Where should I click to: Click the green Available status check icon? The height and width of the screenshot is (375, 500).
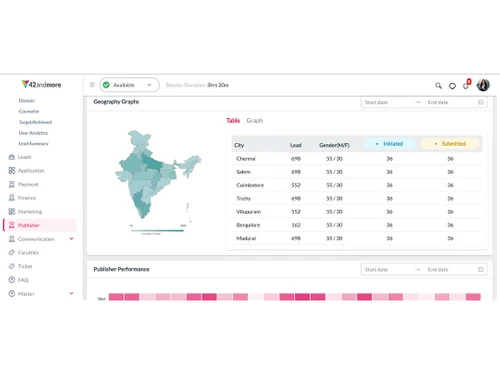click(106, 85)
